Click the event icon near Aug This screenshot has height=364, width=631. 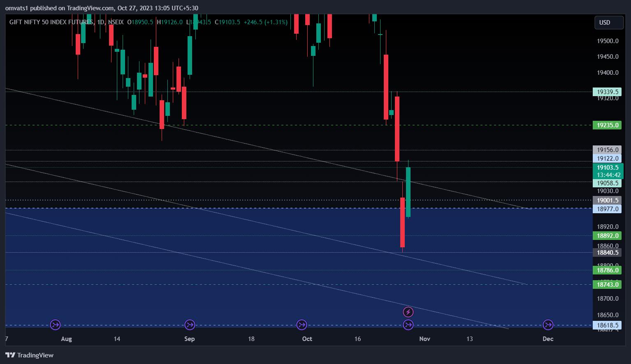point(56,325)
